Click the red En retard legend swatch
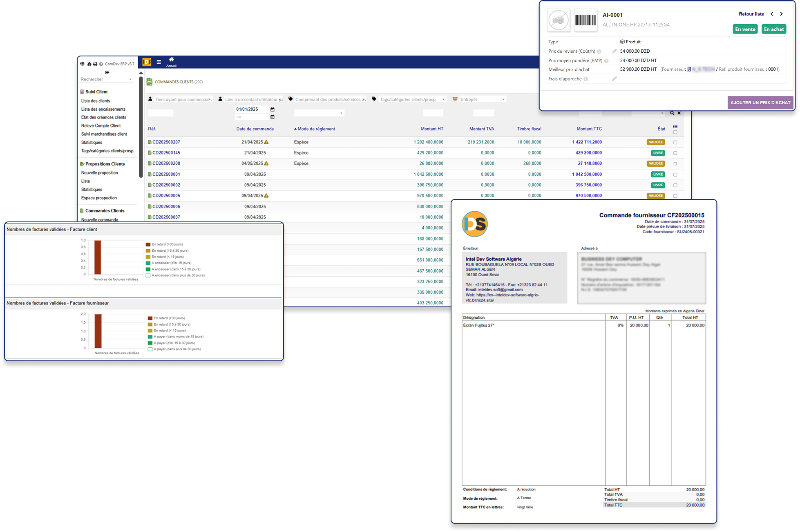This screenshot has width=800, height=532. [x=149, y=244]
